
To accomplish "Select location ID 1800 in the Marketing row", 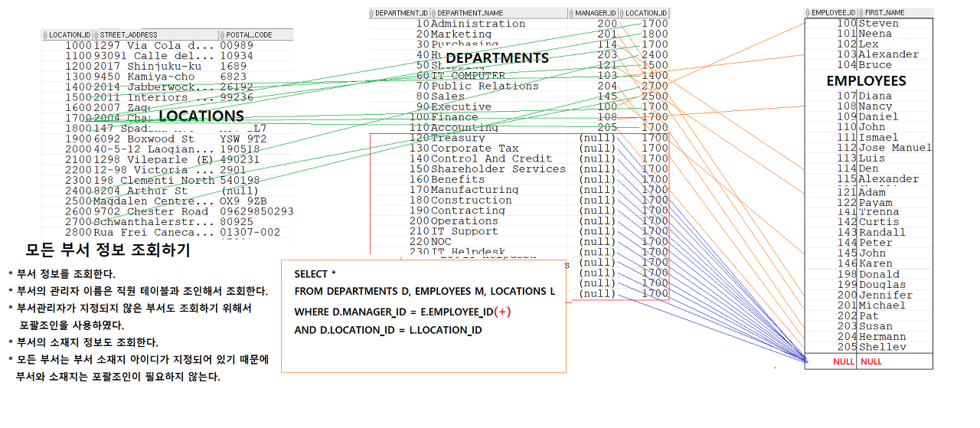I will tap(655, 34).
